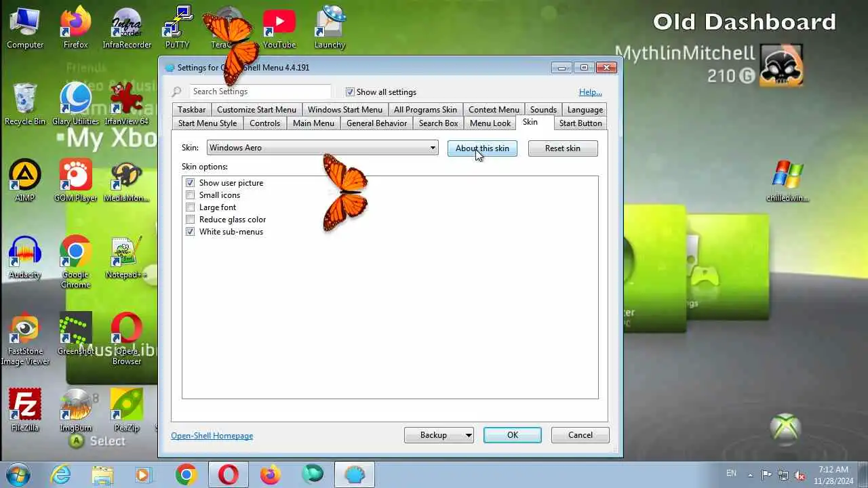Click the Reset skin button
This screenshot has height=488, width=868.
[x=563, y=148]
